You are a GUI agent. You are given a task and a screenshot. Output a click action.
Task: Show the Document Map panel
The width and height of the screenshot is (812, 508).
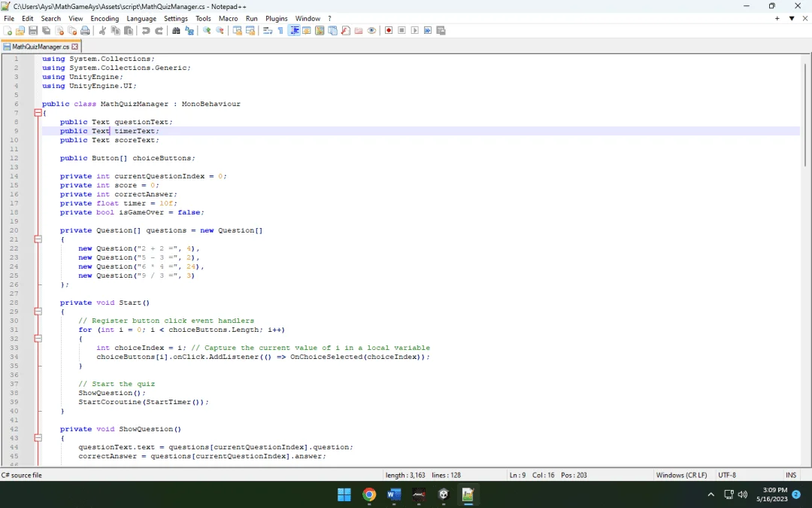pos(320,31)
